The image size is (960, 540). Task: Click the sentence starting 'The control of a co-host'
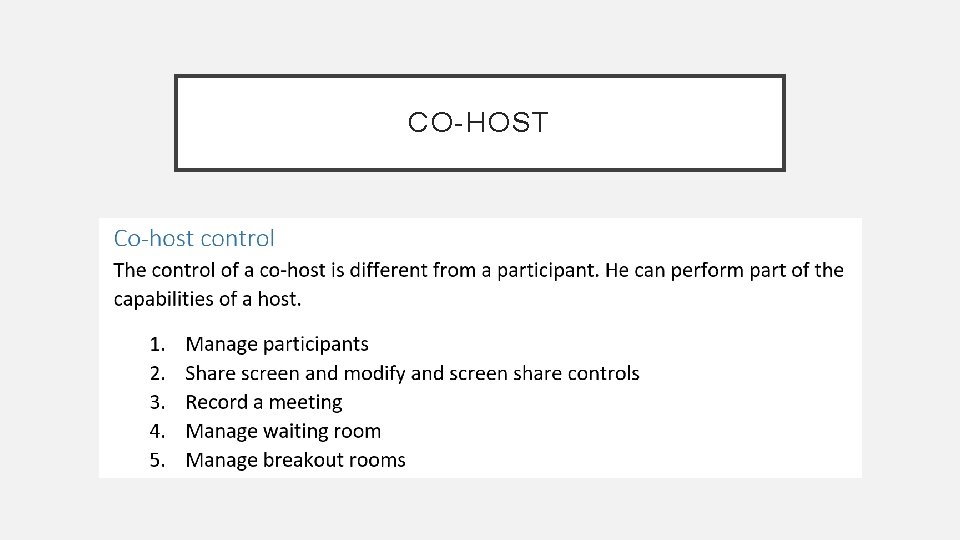coord(479,270)
